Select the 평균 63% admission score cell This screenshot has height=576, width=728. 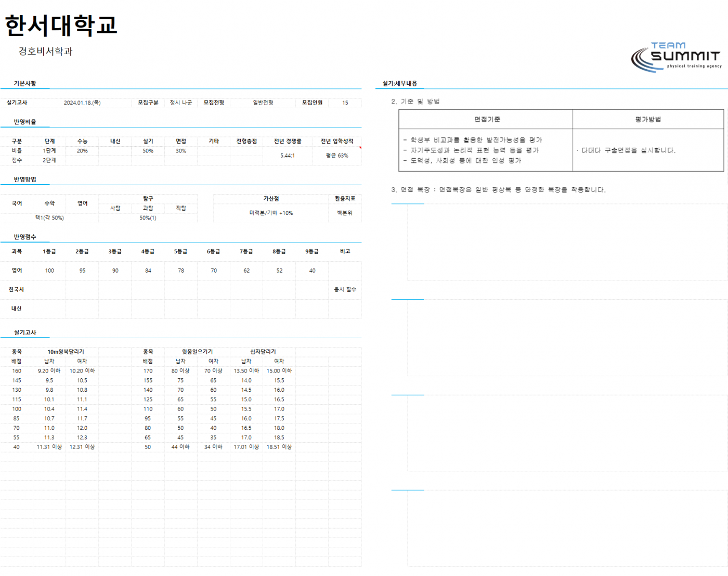pos(337,156)
